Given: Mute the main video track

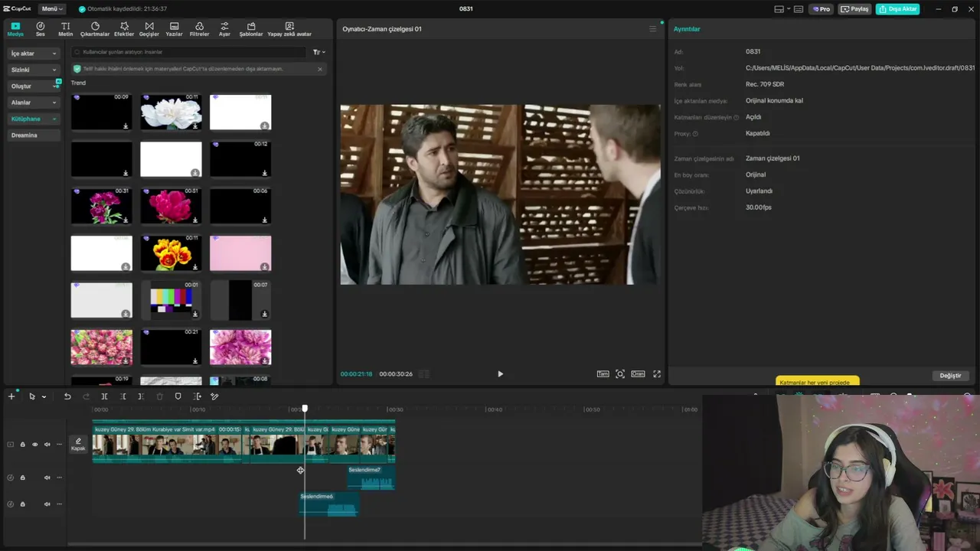Looking at the screenshot, I should [x=47, y=445].
